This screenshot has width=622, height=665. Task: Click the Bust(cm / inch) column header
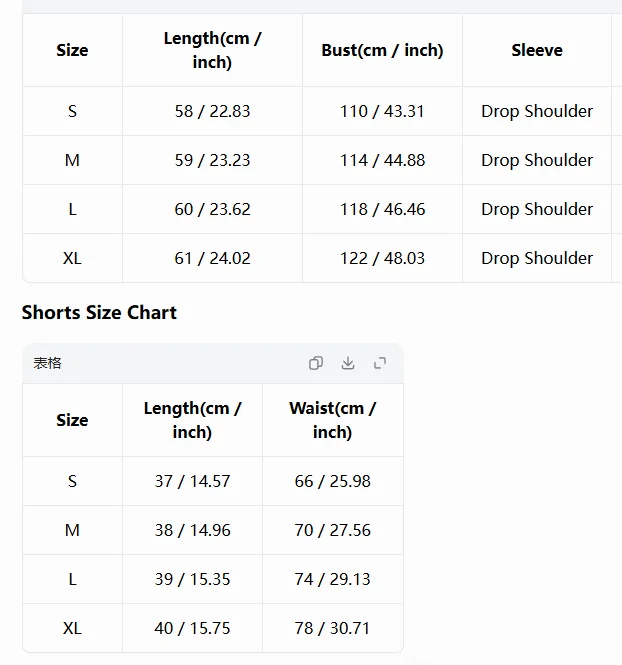point(382,50)
